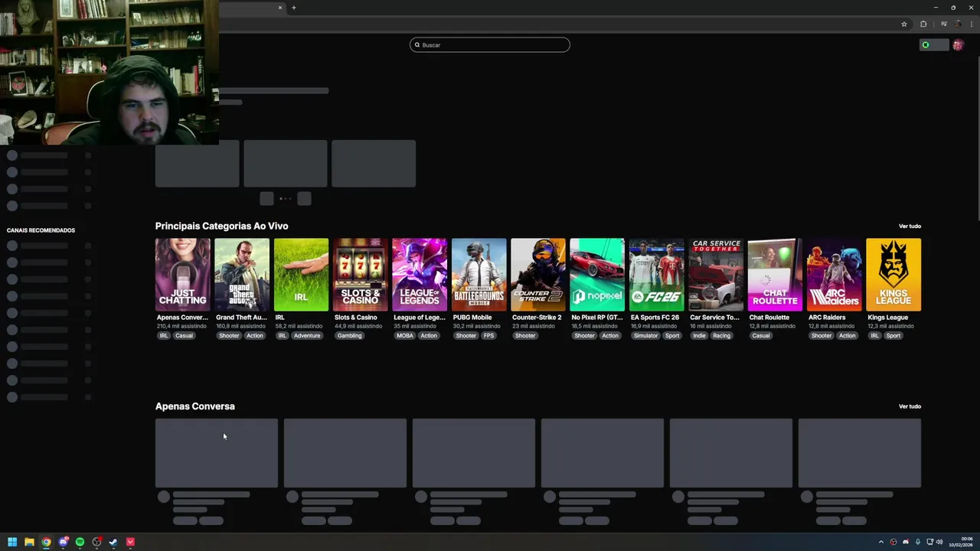The image size is (980, 551).
Task: Select the Casual tag under Apenas Conversa card
Action: pyautogui.click(x=184, y=336)
